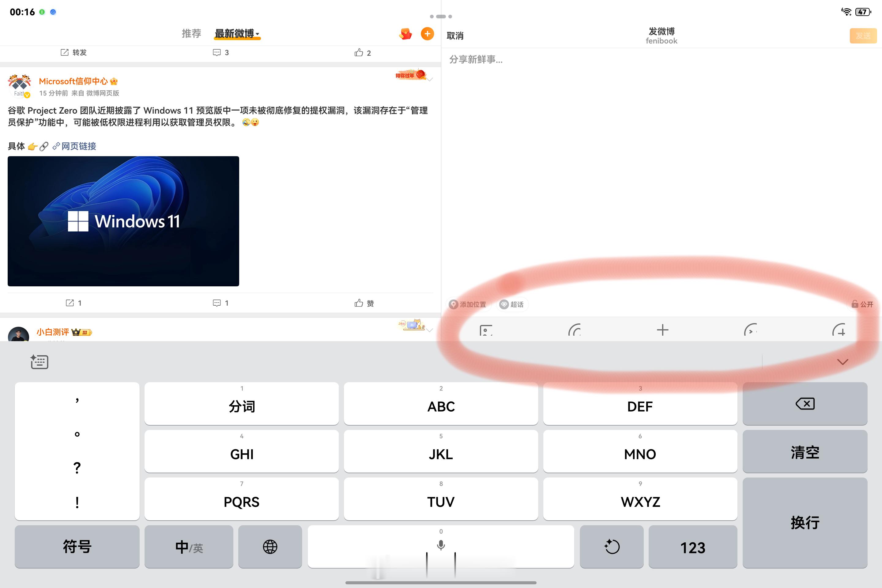Viewport: 882px width, 588px height.
Task: Toggle 中/英 input language key
Action: 189,547
